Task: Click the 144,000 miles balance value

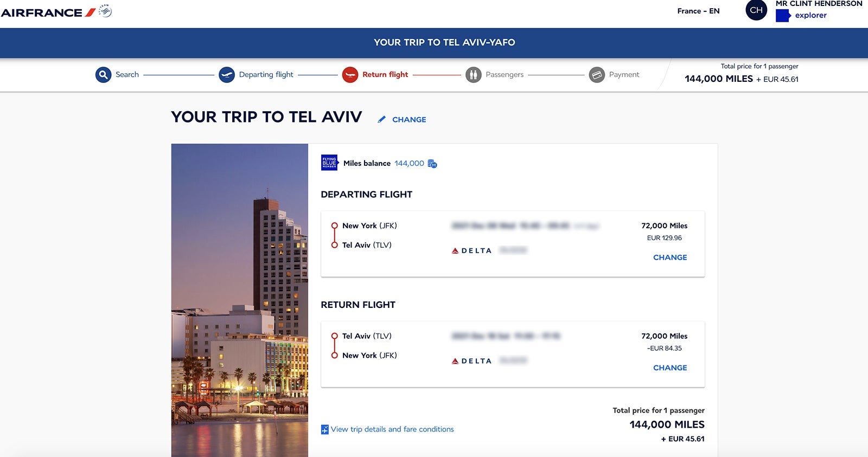Action: coord(409,163)
